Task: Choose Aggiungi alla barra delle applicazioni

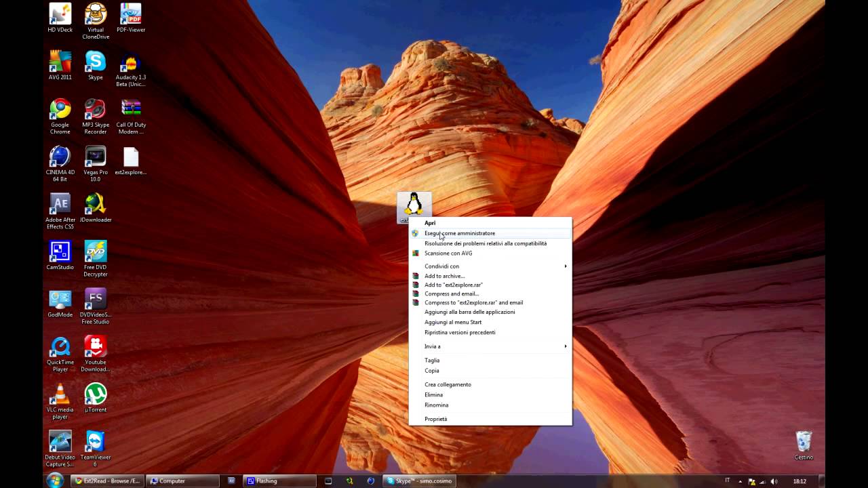Action: coord(490,312)
